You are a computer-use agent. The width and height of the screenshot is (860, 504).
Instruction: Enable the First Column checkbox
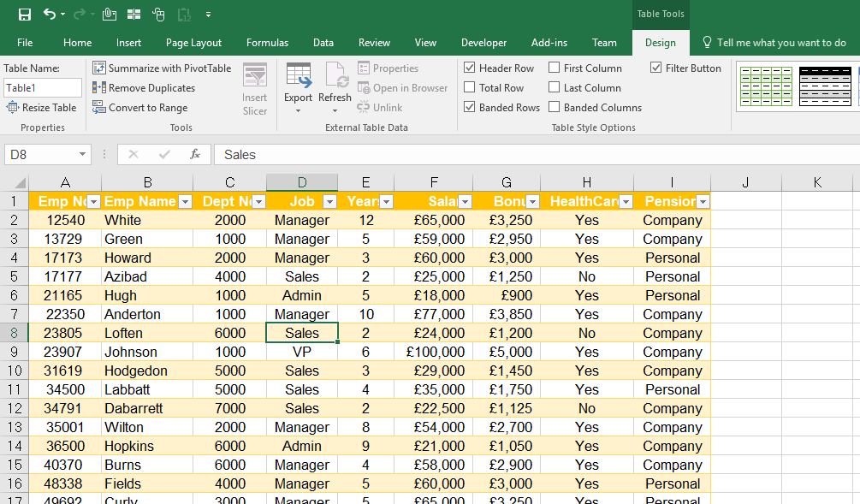coord(555,68)
